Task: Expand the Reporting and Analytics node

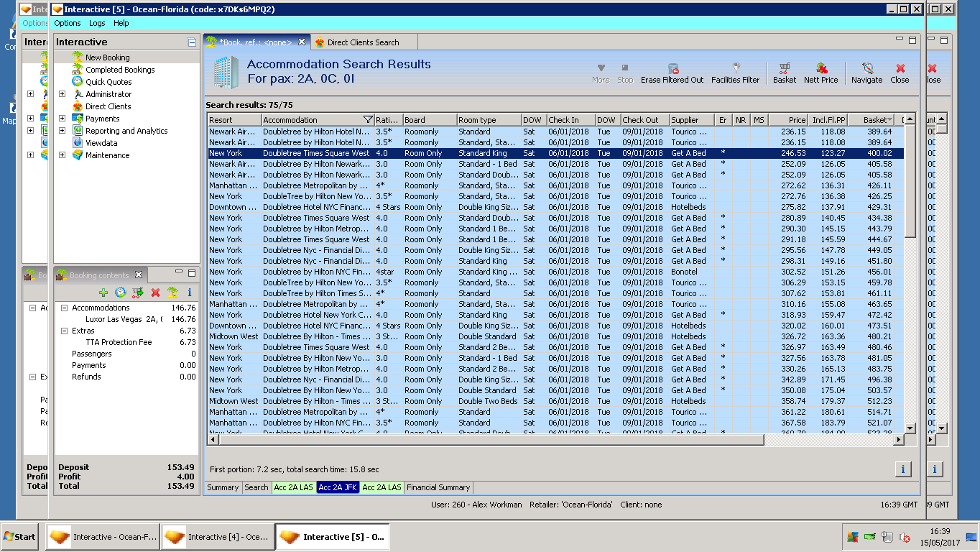Action: (62, 131)
